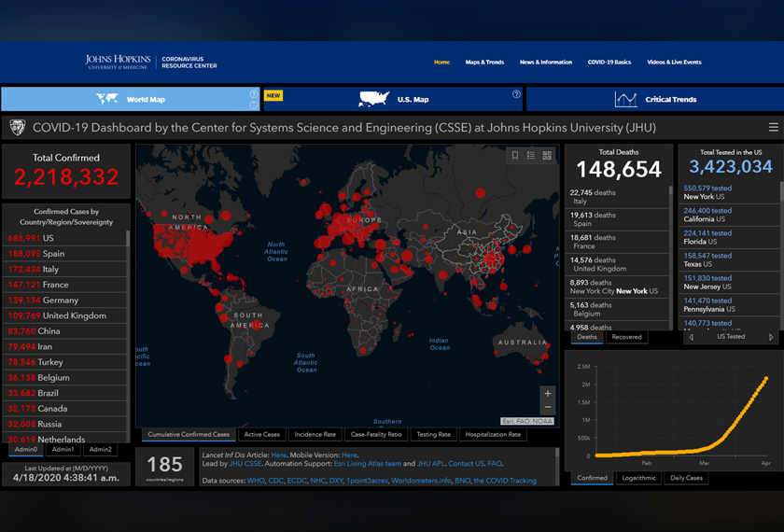The image size is (784, 532).
Task: Select Texas 158,547 tested row
Action: (729, 259)
